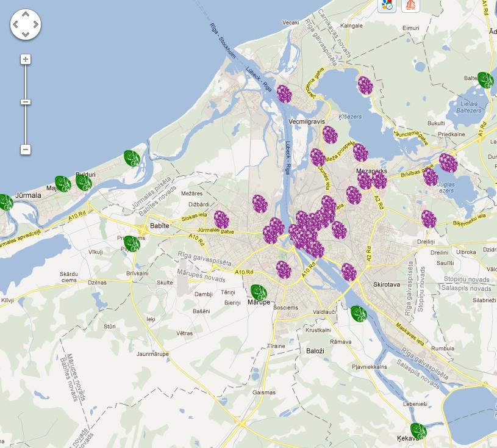Select the green egg marker left of Jūrmala
Image resolution: width=497 pixels, height=448 pixels.
[5, 202]
